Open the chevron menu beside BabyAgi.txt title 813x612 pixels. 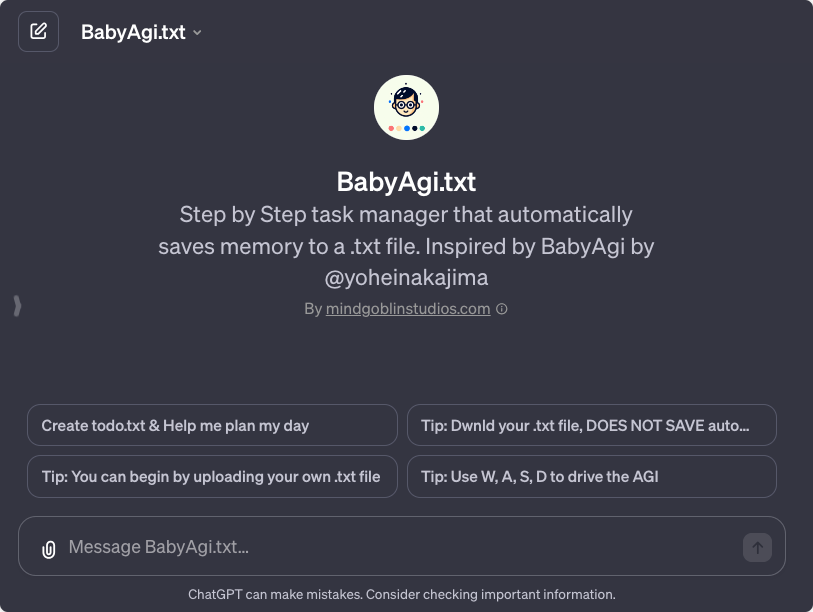[x=196, y=32]
